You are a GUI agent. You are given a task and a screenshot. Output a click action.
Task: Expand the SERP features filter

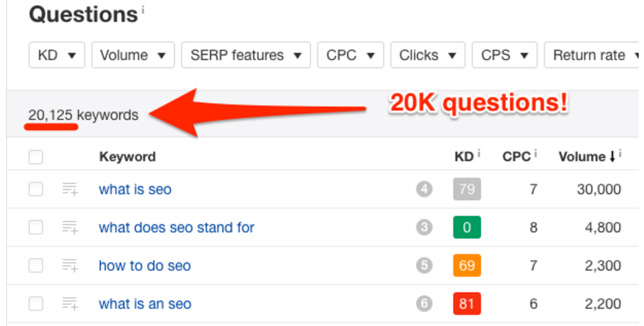tap(245, 55)
